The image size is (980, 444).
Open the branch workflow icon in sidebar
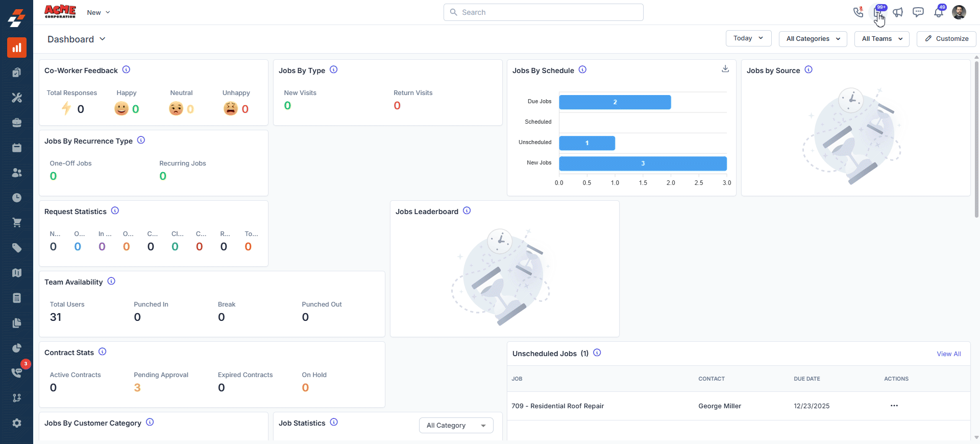click(17, 398)
